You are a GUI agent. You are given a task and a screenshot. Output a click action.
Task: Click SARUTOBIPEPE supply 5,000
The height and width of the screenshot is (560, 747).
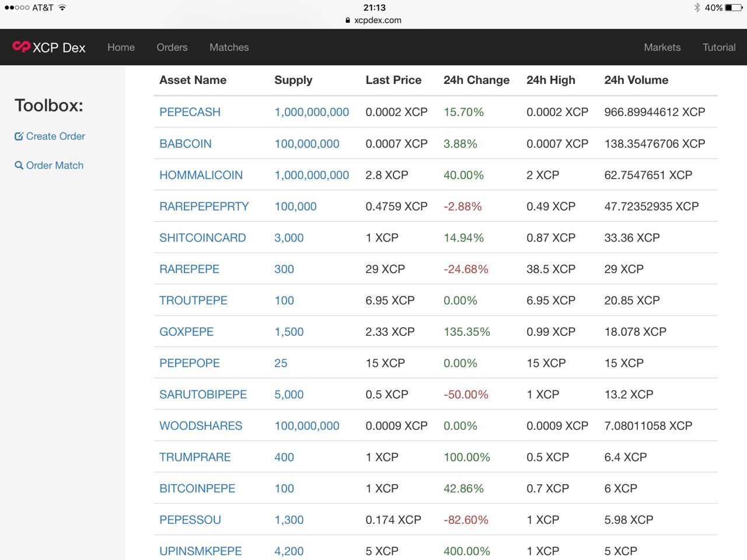pos(289,395)
